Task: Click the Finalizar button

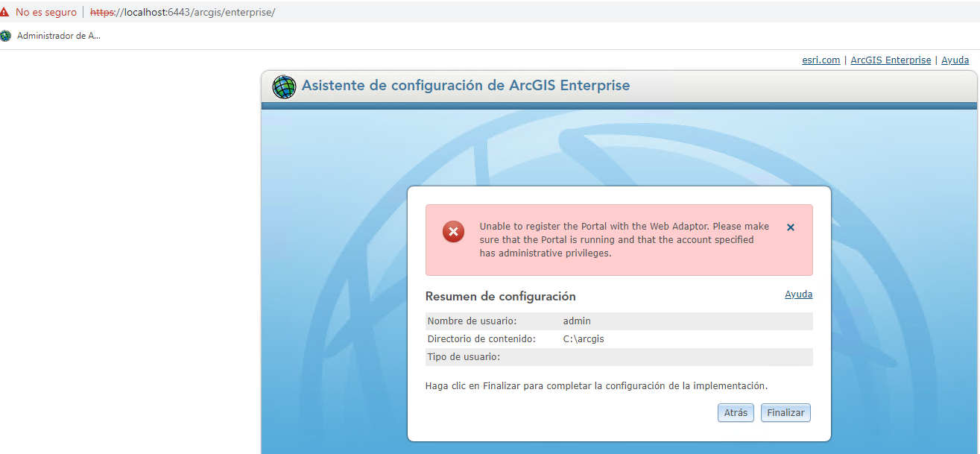Action: pyautogui.click(x=785, y=412)
